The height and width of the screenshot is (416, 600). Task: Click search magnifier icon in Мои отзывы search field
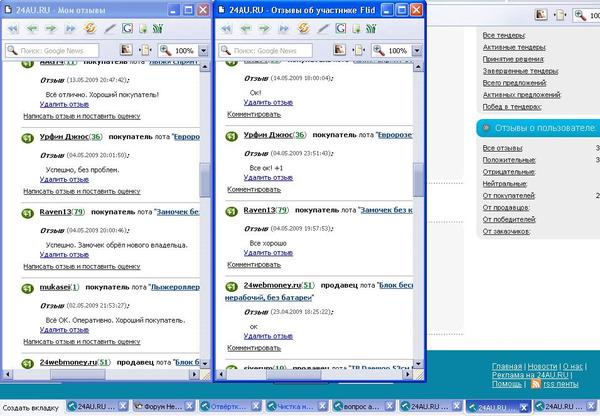click(12, 50)
